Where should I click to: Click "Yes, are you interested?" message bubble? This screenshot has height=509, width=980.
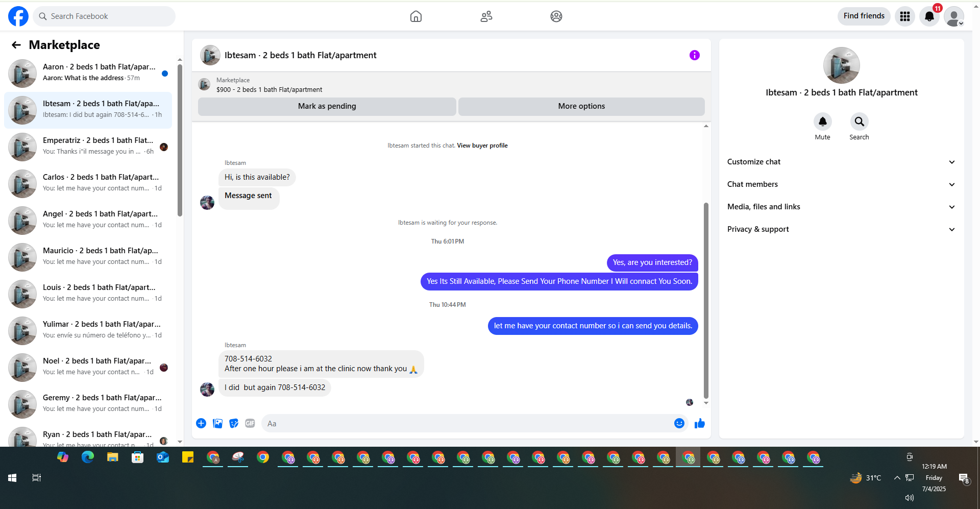(x=652, y=262)
